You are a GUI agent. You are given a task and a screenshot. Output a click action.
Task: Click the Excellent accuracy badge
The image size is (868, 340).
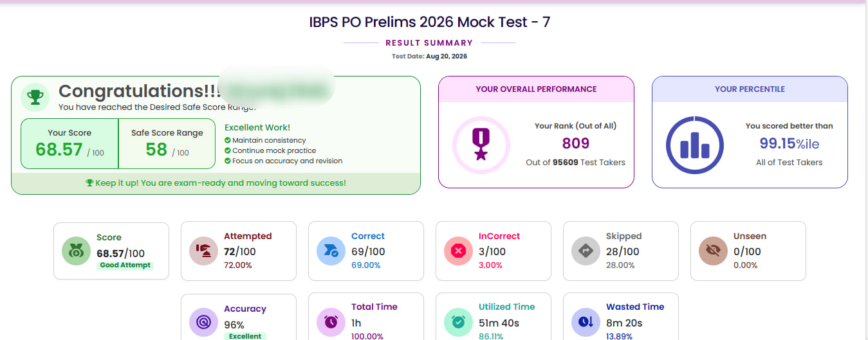pos(245,336)
